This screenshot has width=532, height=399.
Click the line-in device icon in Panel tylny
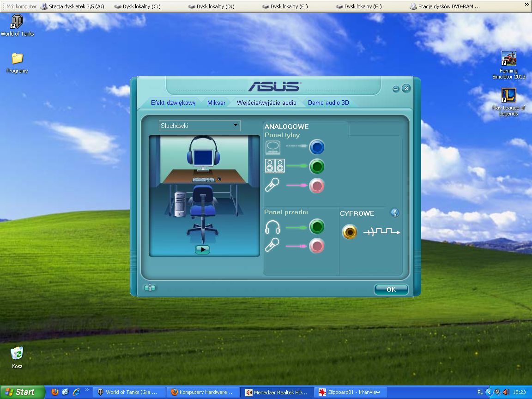pos(273,148)
